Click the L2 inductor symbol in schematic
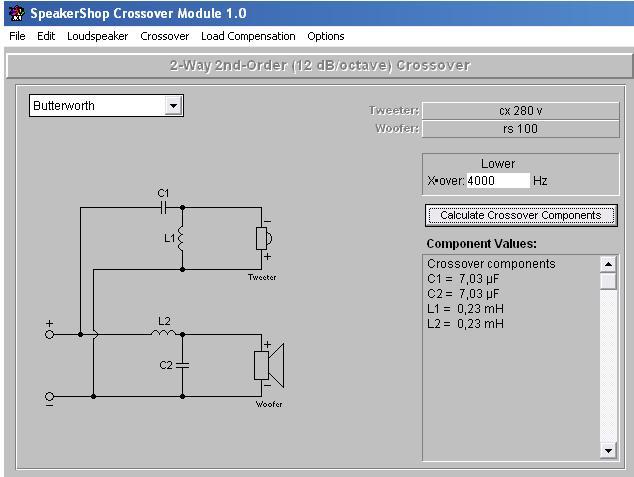The image size is (634, 477). [164, 333]
